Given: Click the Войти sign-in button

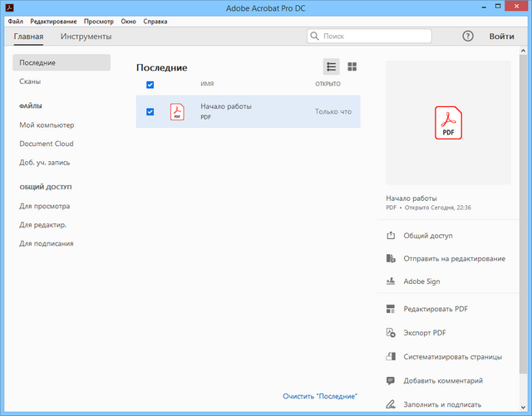Looking at the screenshot, I should (501, 37).
